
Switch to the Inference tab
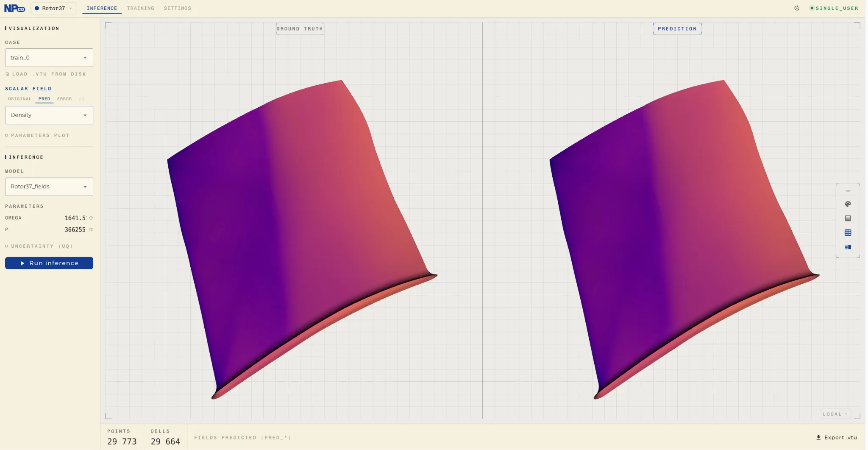pos(102,8)
